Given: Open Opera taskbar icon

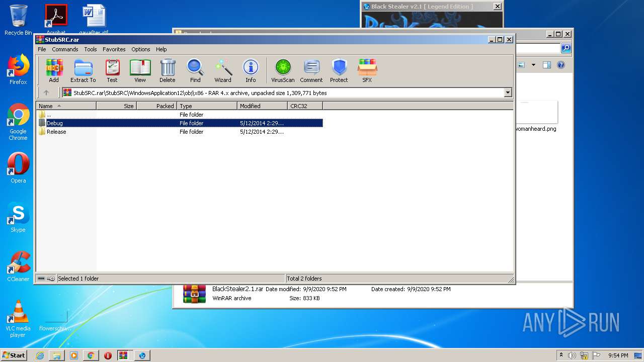Looking at the screenshot, I should pos(108,355).
